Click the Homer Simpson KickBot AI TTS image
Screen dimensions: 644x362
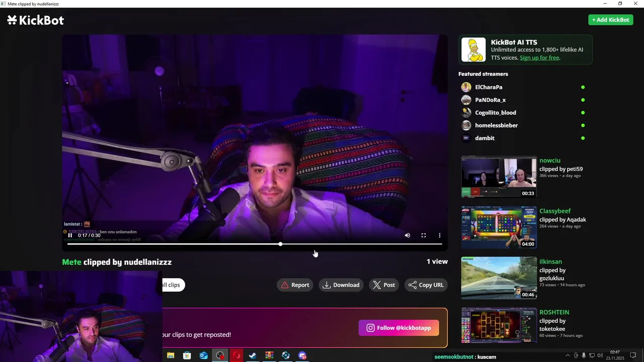point(473,50)
